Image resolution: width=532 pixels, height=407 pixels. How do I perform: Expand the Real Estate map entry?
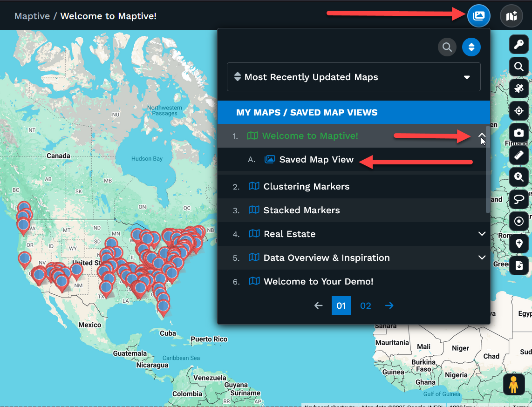tap(481, 234)
